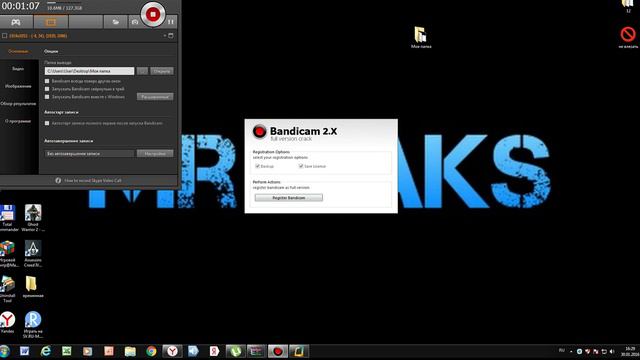Click the red Bandicam logo in dialog
The image size is (640, 360).
259,131
